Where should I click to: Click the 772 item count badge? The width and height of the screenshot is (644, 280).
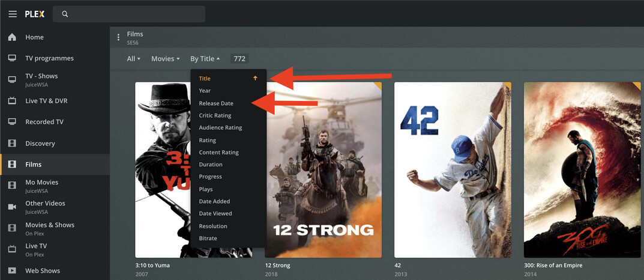tap(239, 59)
